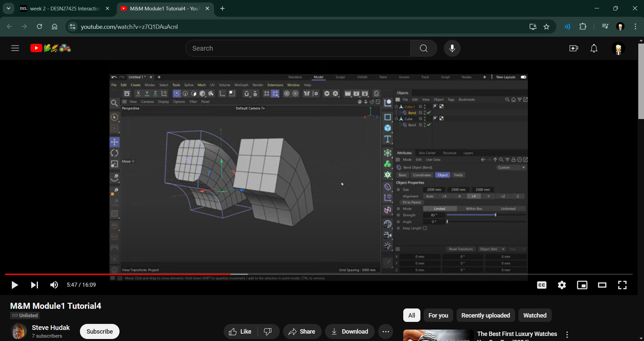Viewport: 644px width, 341px height.
Task: Open the Custom preset dropdown in Attributes
Action: 523,167
